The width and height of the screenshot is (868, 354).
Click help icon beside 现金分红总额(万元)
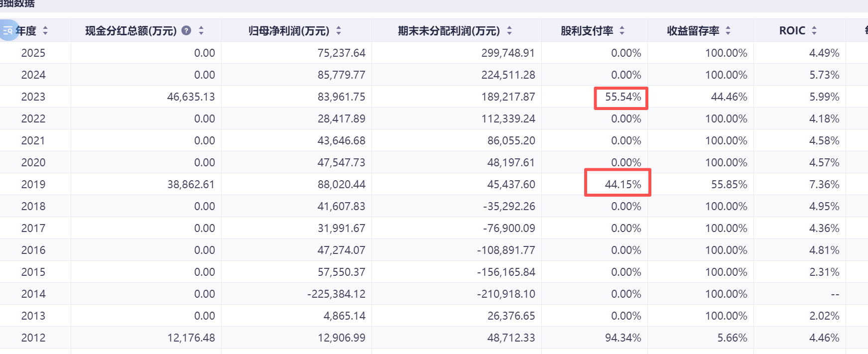tap(186, 30)
